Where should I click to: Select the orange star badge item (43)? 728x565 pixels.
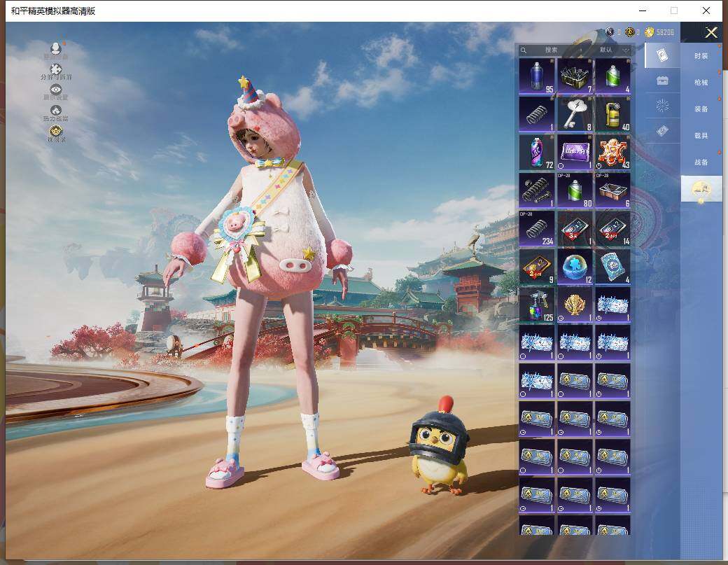click(x=613, y=152)
